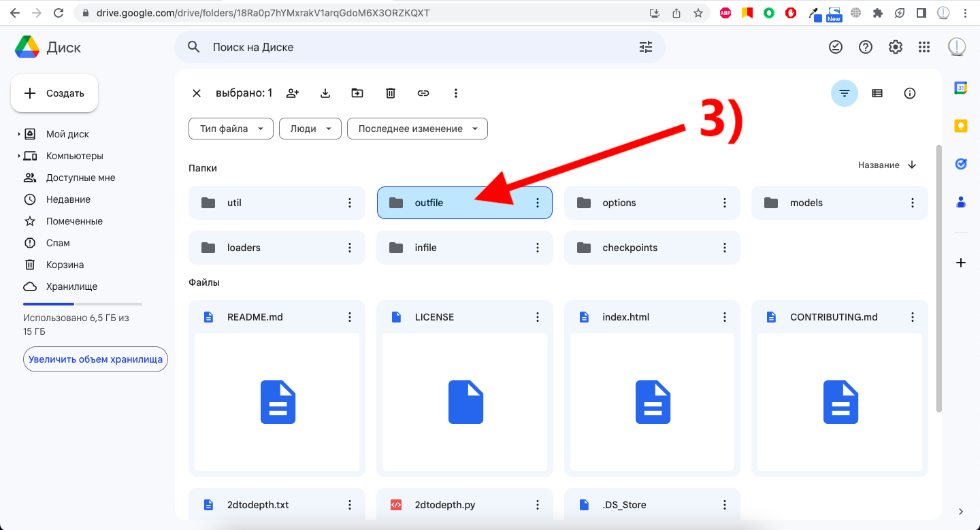Open more options for CONTRIBUTING.md
980x530 pixels.
point(913,317)
